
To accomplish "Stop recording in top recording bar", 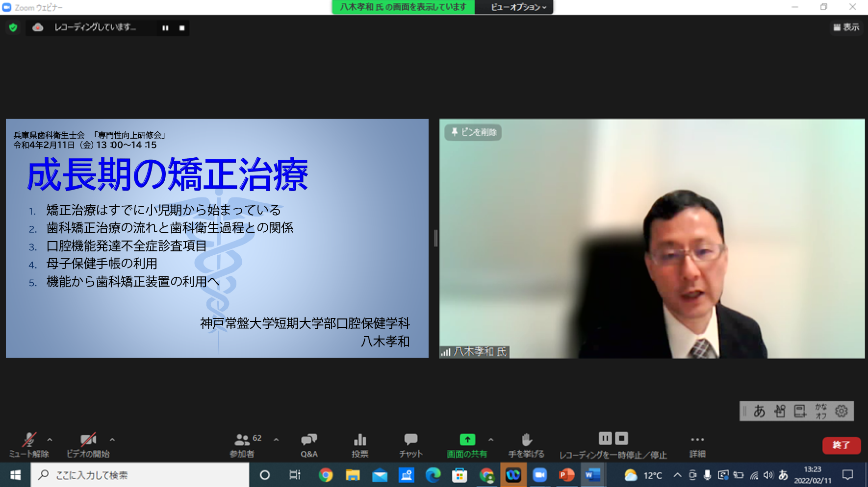I will (182, 28).
